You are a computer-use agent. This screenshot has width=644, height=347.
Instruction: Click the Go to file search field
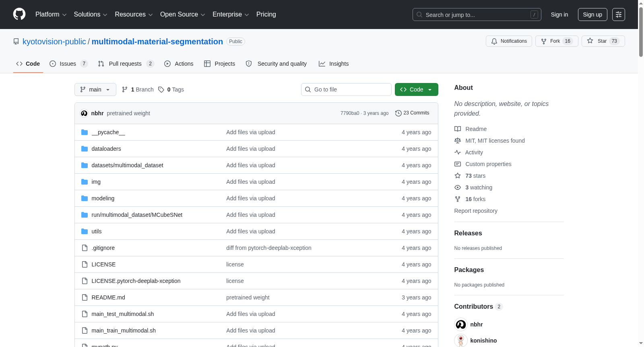coord(346,89)
